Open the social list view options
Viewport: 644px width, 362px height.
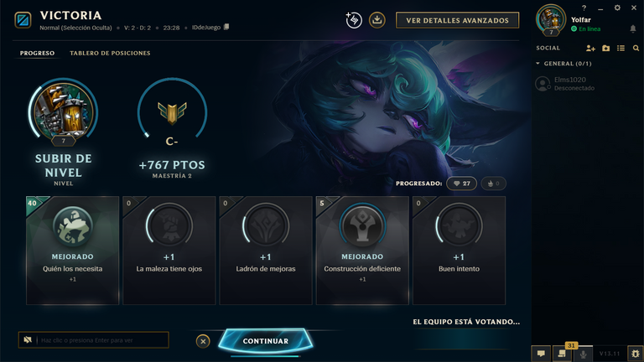tap(621, 48)
